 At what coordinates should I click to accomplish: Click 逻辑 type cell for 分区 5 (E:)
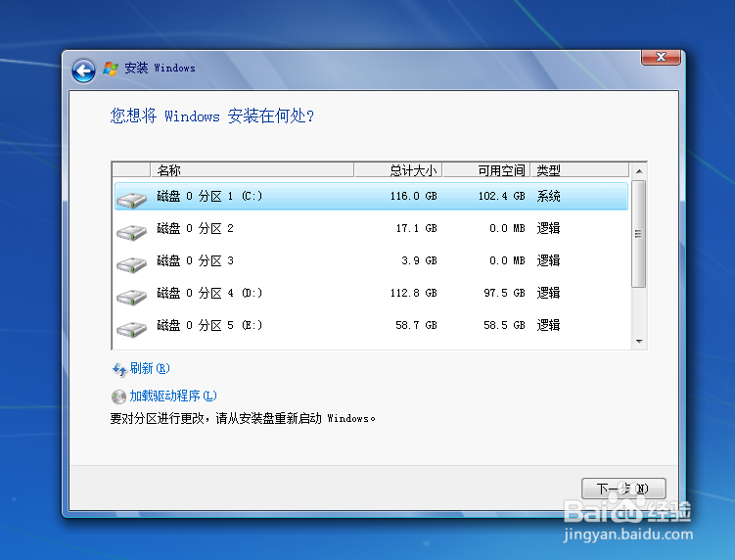[x=548, y=325]
